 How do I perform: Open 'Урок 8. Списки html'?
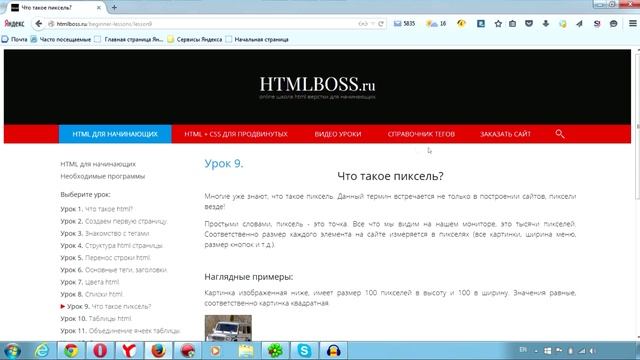[x=91, y=294]
